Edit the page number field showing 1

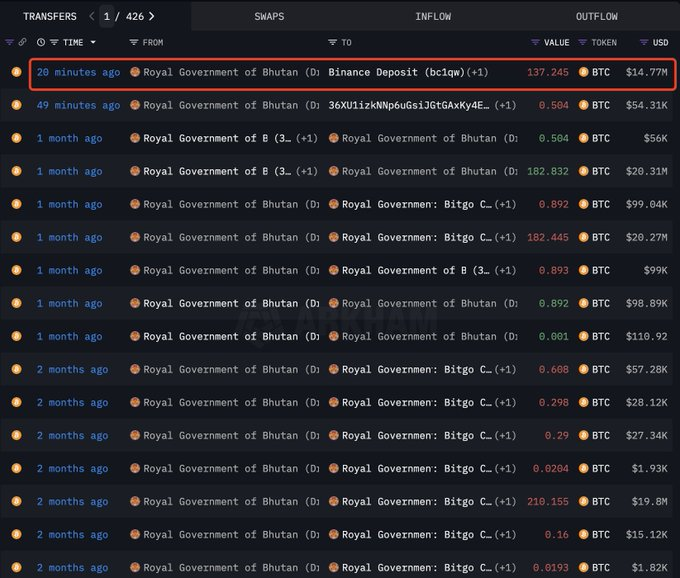click(x=107, y=16)
